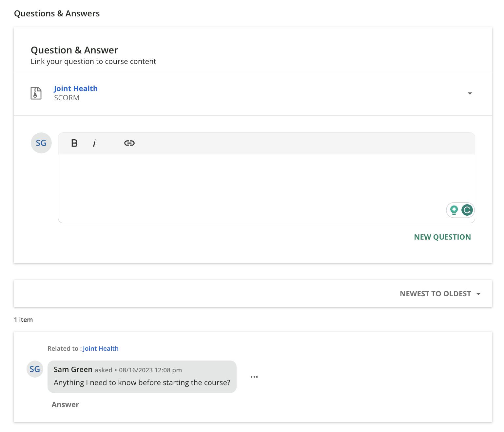Click the NEW QUESTION button

[442, 237]
